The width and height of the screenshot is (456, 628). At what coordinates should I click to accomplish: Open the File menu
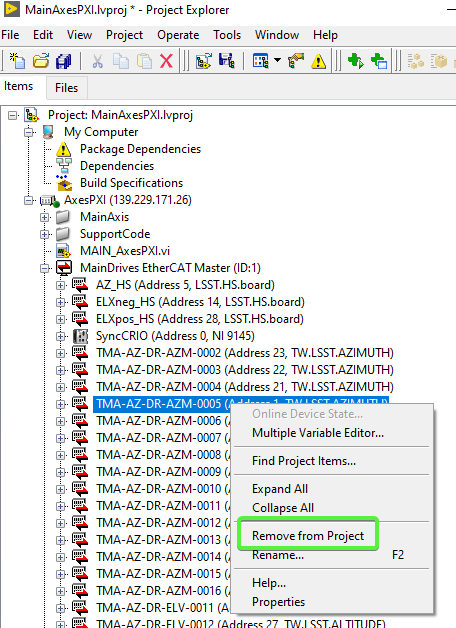click(x=10, y=35)
